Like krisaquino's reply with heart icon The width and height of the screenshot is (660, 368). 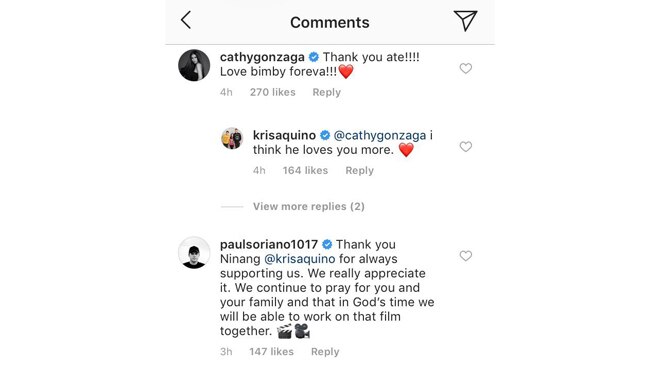point(466,147)
